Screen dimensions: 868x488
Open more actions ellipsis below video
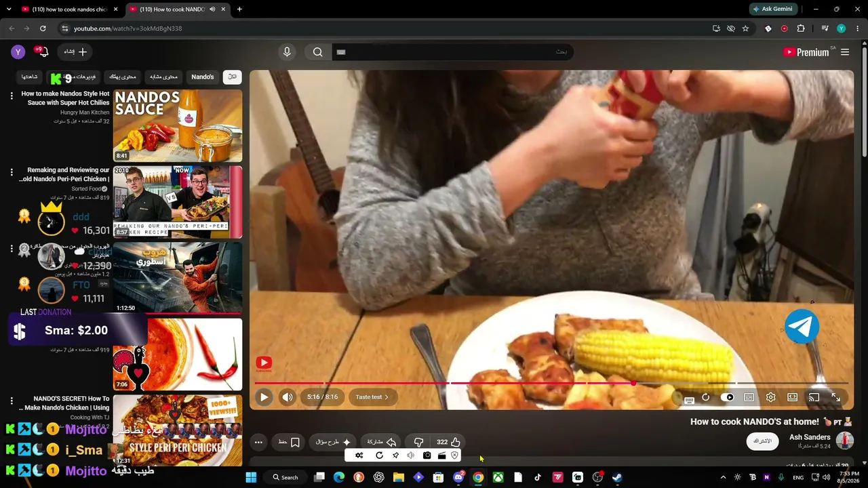click(258, 442)
